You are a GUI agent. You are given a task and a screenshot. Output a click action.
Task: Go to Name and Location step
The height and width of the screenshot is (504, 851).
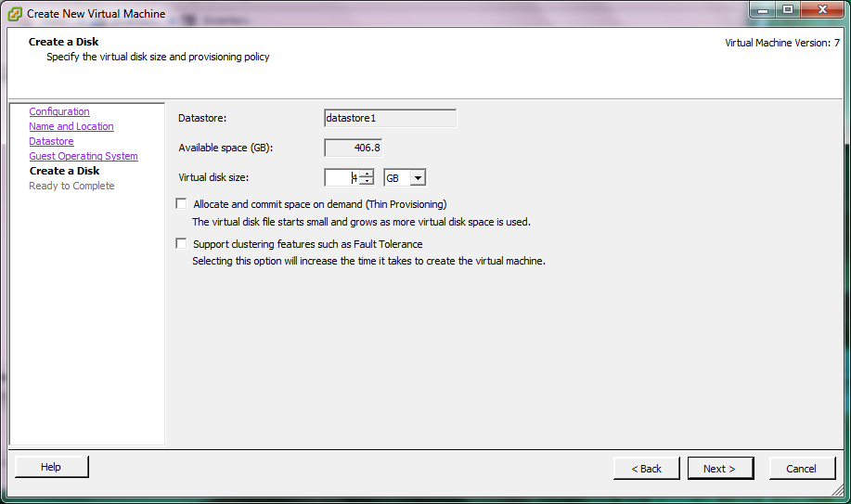point(71,126)
